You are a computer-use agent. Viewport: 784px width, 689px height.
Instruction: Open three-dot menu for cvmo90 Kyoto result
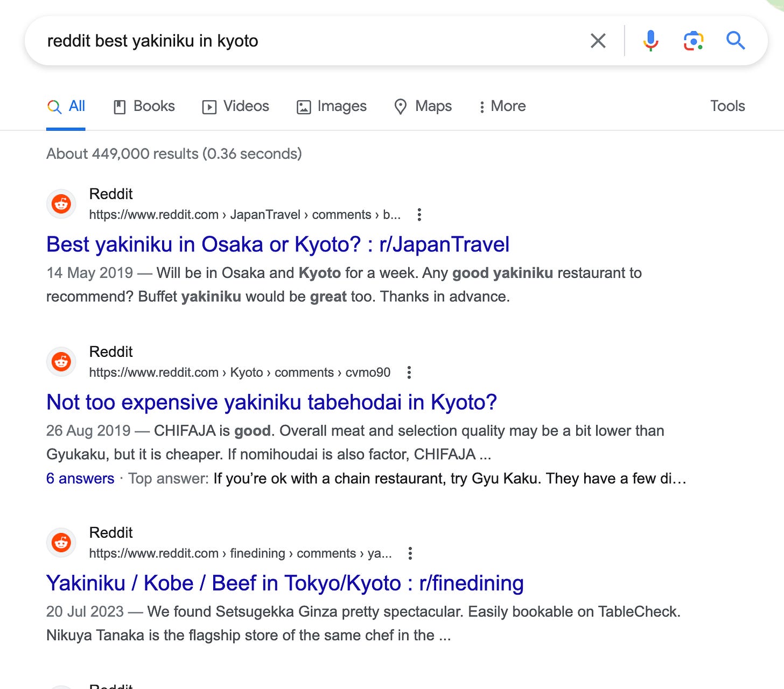point(409,372)
